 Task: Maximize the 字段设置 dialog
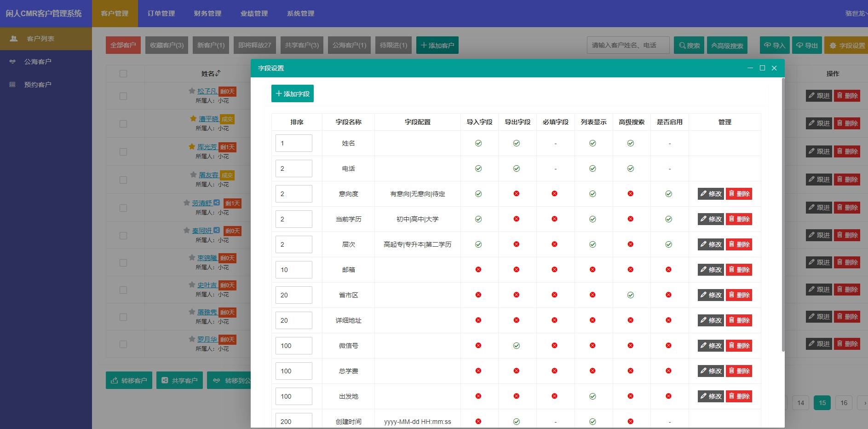coord(762,68)
